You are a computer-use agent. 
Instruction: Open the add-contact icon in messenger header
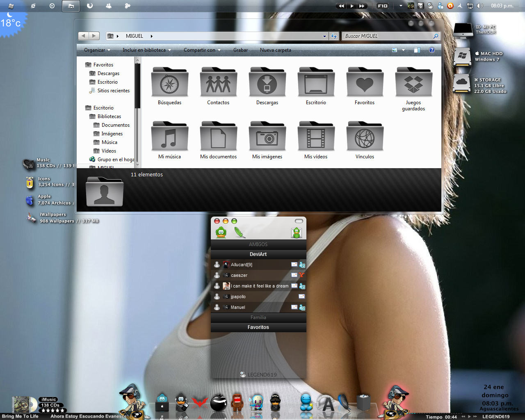[x=297, y=233]
